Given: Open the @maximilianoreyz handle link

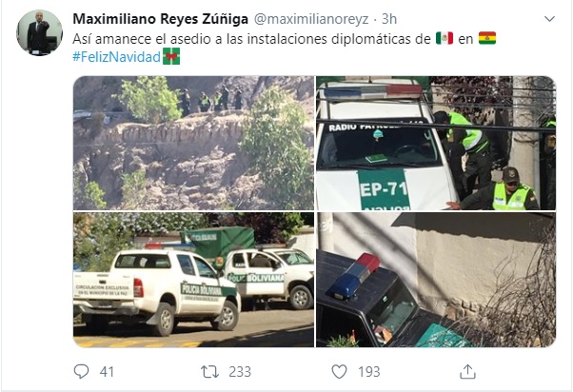Looking at the screenshot, I should point(311,19).
